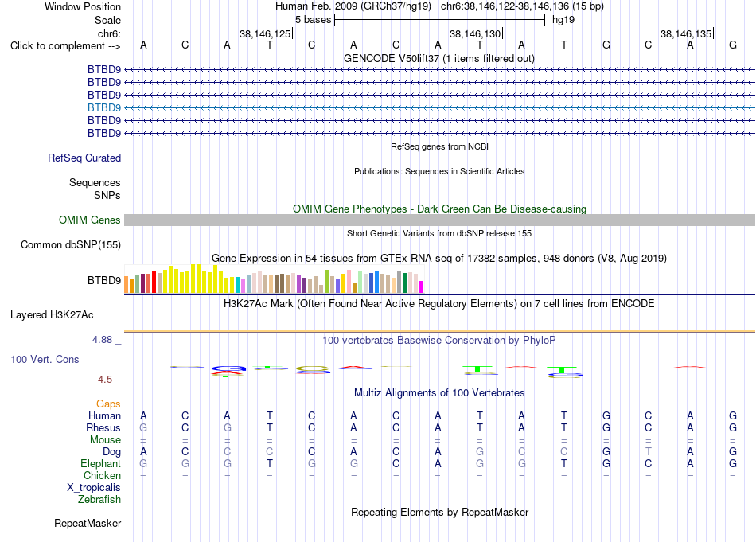
Task: Open '100 vertebrates Basewise Conservation by PhyloP' title
Action: click(x=439, y=341)
